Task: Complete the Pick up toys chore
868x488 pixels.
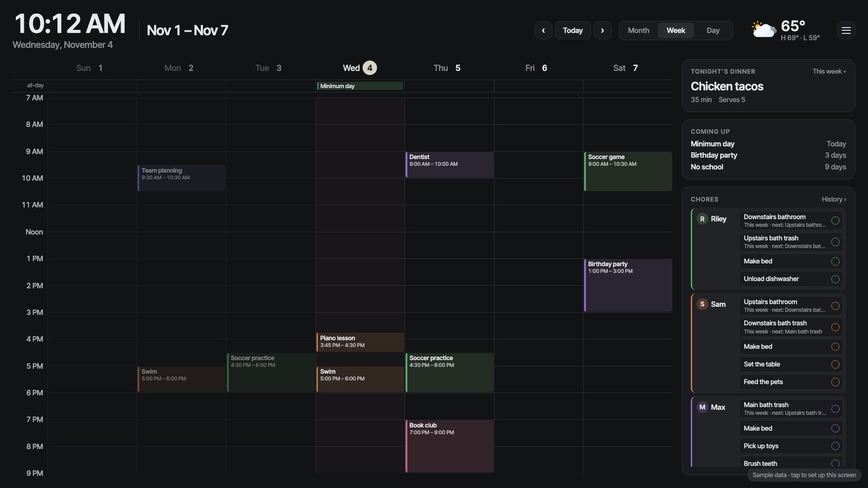Action: 835,446
